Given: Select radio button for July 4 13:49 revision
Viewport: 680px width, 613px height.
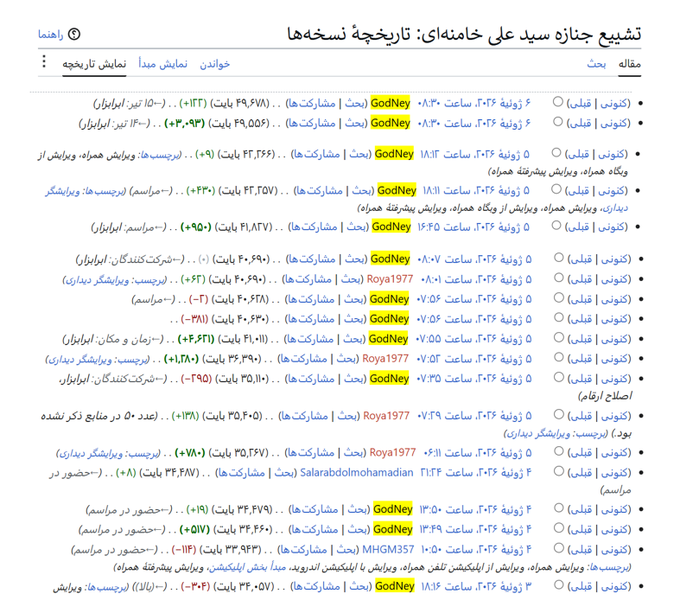Looking at the screenshot, I should pos(559,528).
